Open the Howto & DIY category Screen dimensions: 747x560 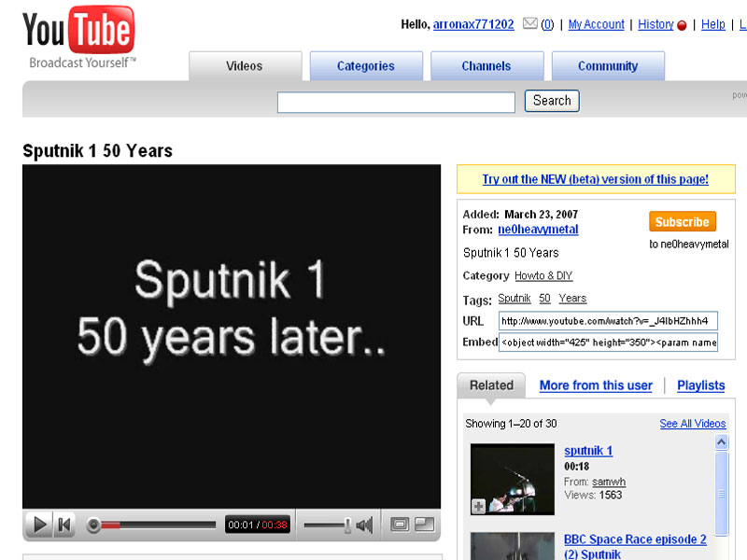[543, 275]
